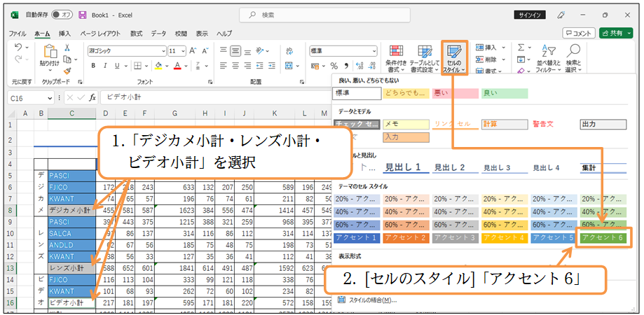Click the Format Painter brush icon
The width and height of the screenshot is (644, 315).
(67, 71)
